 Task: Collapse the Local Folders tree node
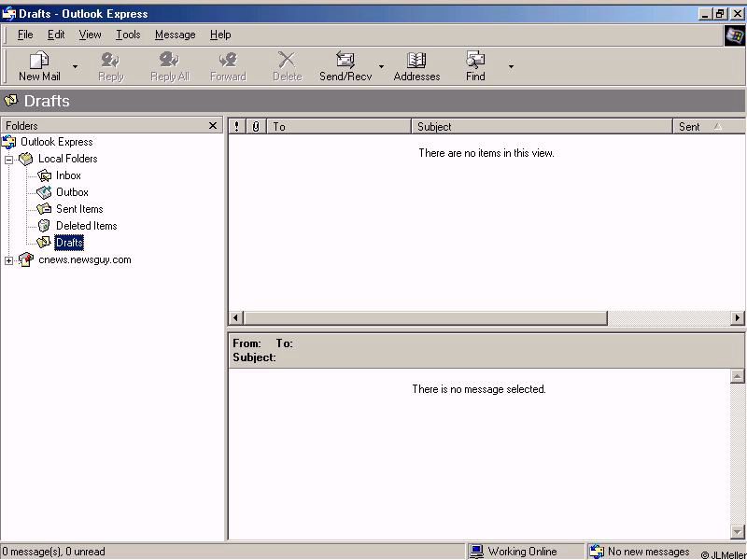pyautogui.click(x=9, y=160)
